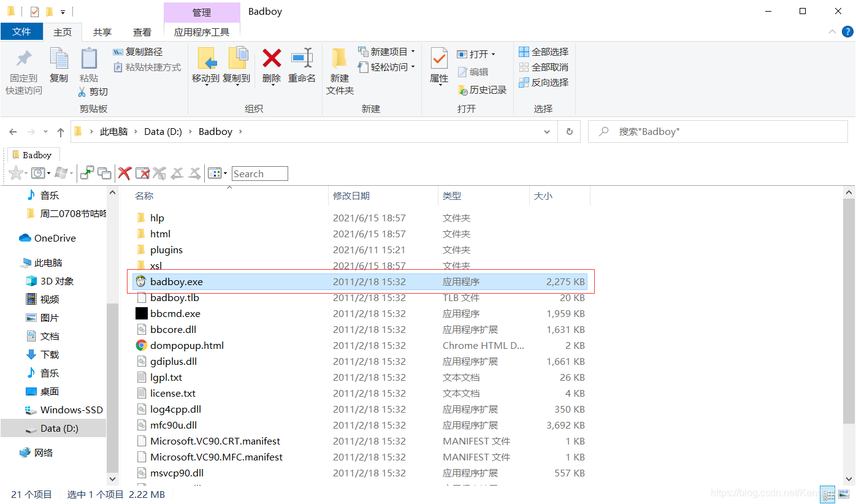
Task: Select the 主页 ribbon tab
Action: (63, 32)
